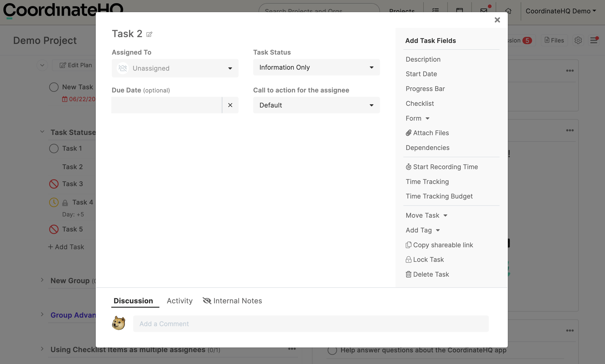
Task: Click the CoordinateHQ logo
Action: [x=63, y=11]
